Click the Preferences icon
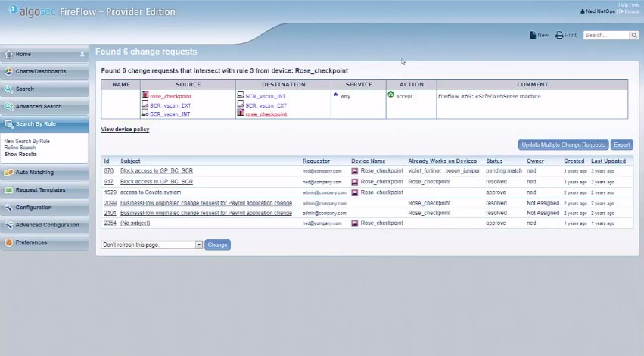 [8, 242]
